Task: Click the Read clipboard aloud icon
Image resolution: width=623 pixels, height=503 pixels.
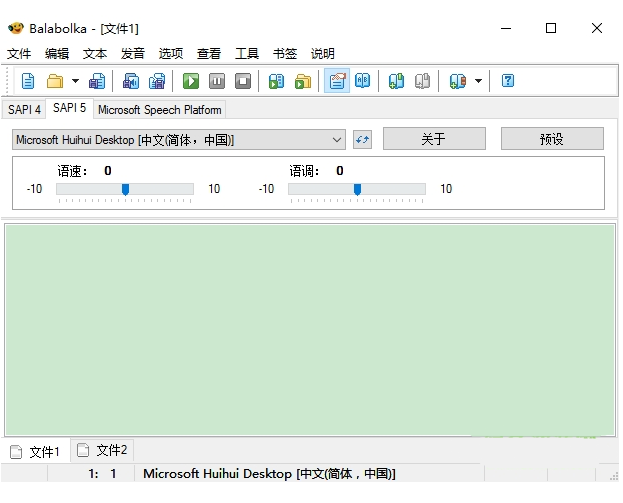Action: pyautogui.click(x=277, y=81)
